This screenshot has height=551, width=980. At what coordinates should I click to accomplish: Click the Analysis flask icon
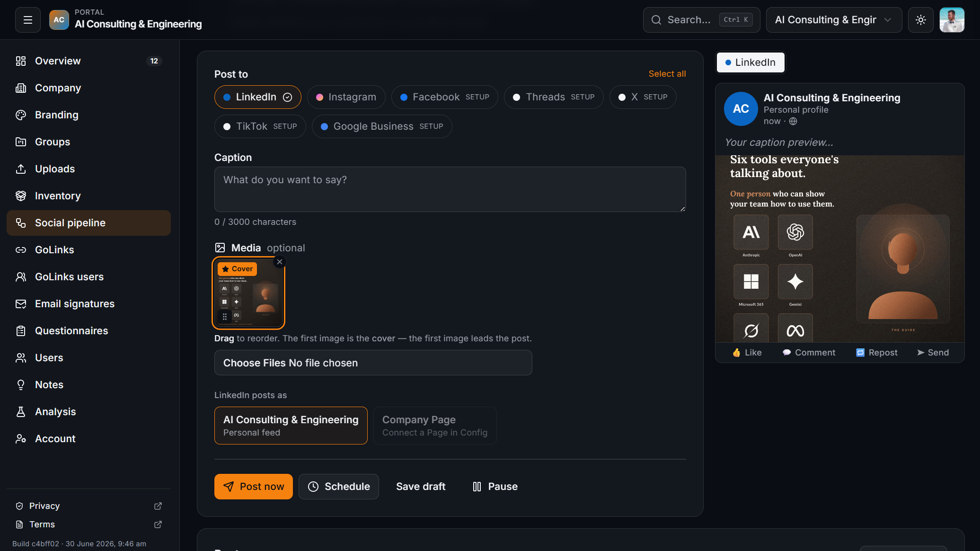(21, 412)
